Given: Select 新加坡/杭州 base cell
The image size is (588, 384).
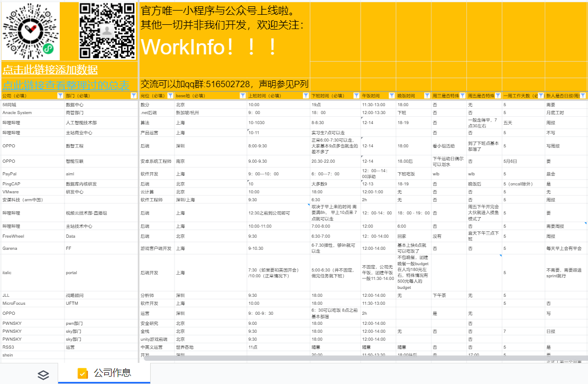Looking at the screenshot, I should coord(210,113).
